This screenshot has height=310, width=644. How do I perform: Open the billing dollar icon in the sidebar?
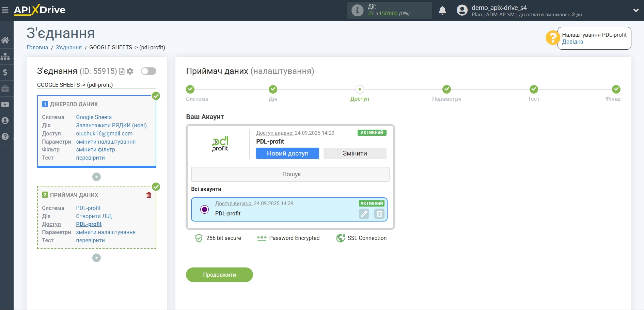tap(5, 72)
